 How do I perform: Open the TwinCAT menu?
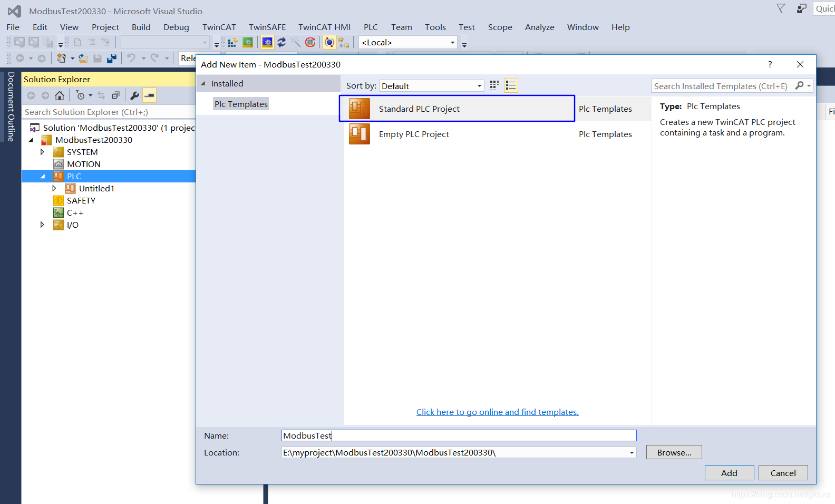219,27
